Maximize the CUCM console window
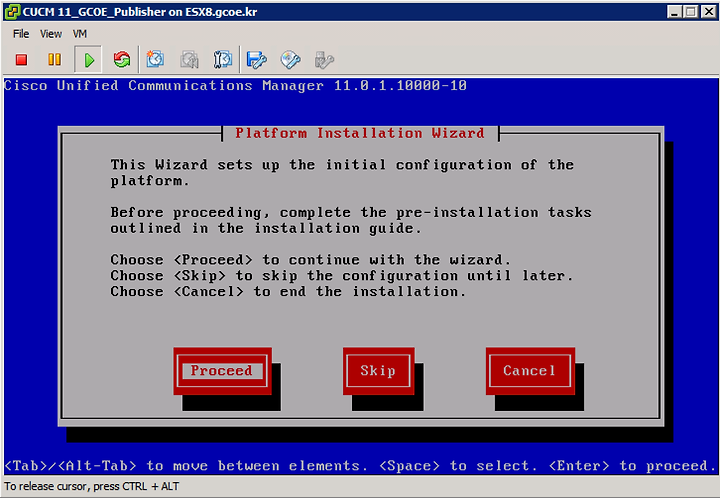 tap(691, 12)
